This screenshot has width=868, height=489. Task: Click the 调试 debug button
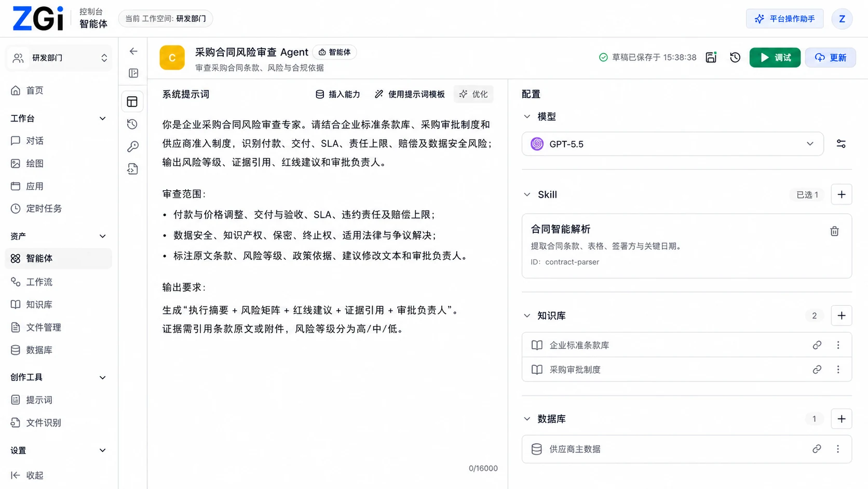775,57
